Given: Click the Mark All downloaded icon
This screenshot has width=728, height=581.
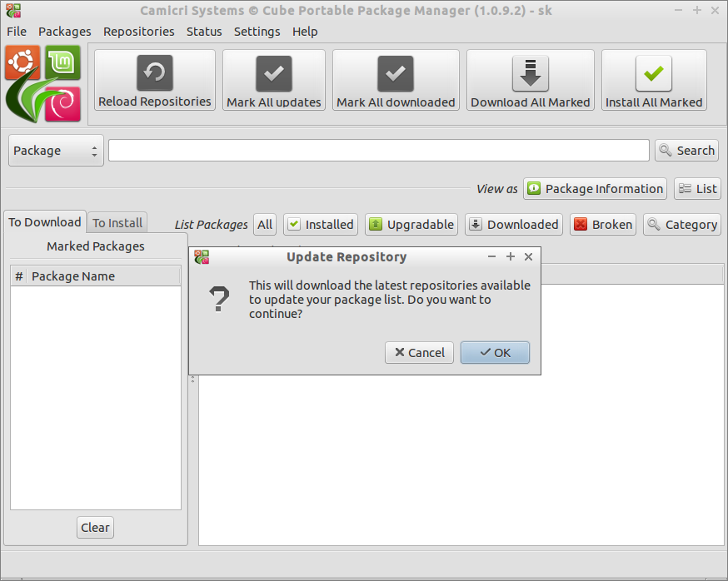Looking at the screenshot, I should coord(396,74).
